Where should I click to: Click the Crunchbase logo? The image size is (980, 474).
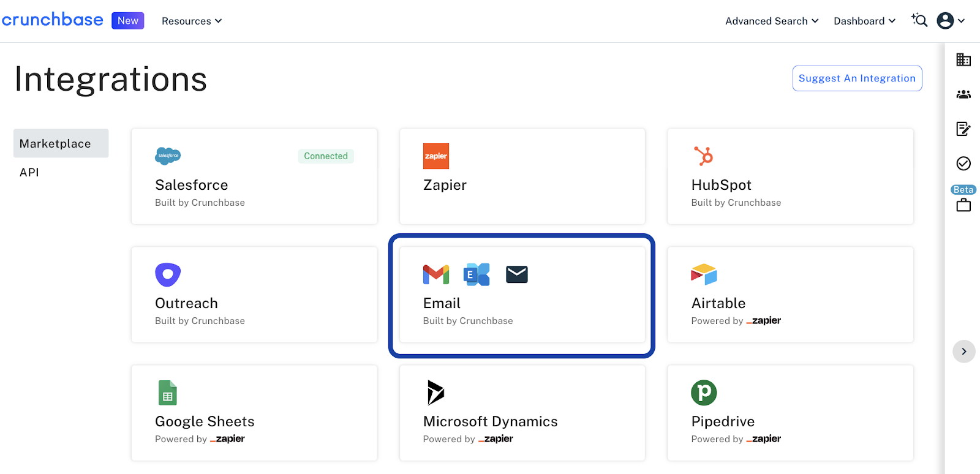tap(53, 20)
